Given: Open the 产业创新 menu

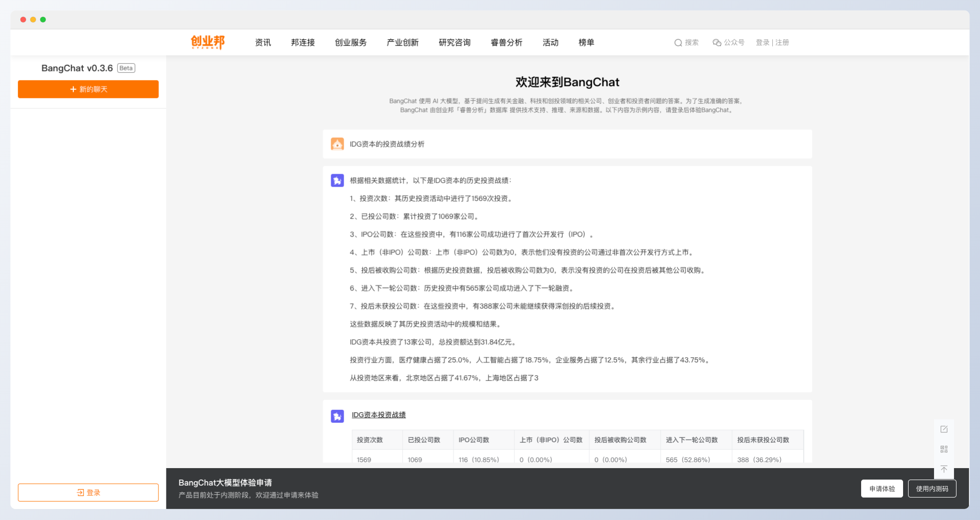Looking at the screenshot, I should click(403, 42).
